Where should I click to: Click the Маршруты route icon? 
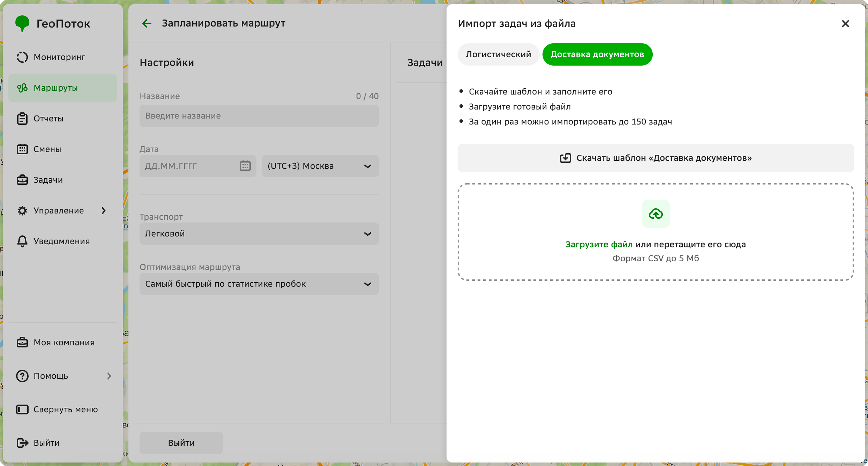click(x=22, y=88)
